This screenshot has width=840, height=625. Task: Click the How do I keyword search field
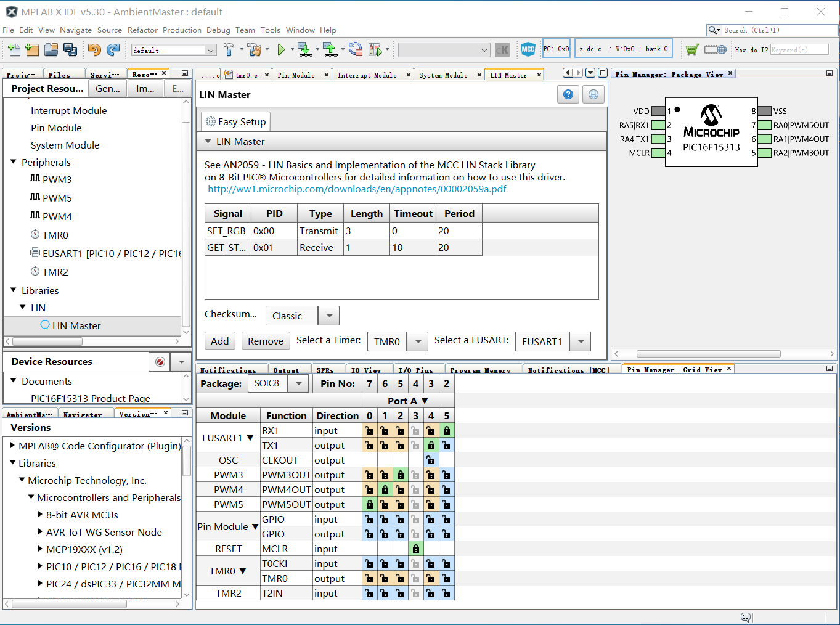[799, 50]
